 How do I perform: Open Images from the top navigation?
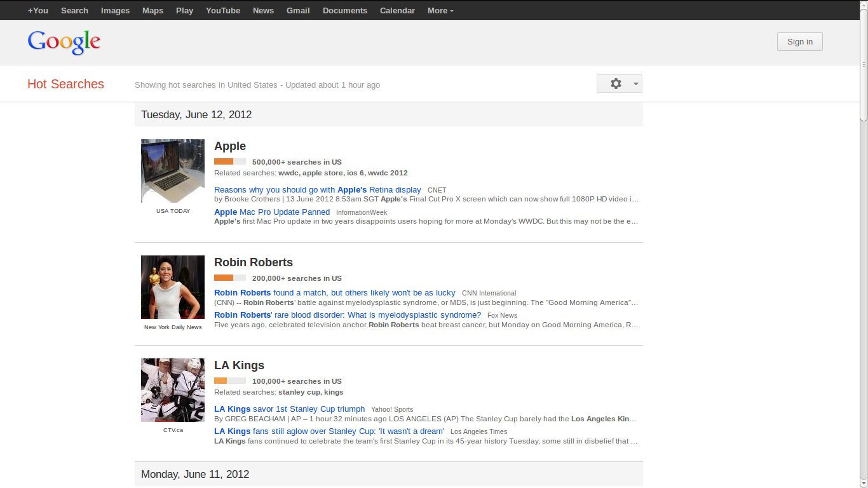pyautogui.click(x=115, y=10)
